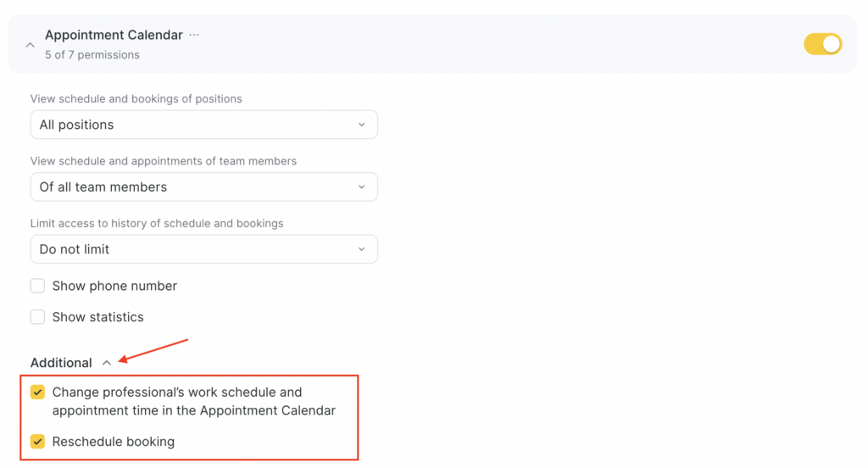
Task: Click the 5 of 7 permissions text
Action: [x=92, y=55]
